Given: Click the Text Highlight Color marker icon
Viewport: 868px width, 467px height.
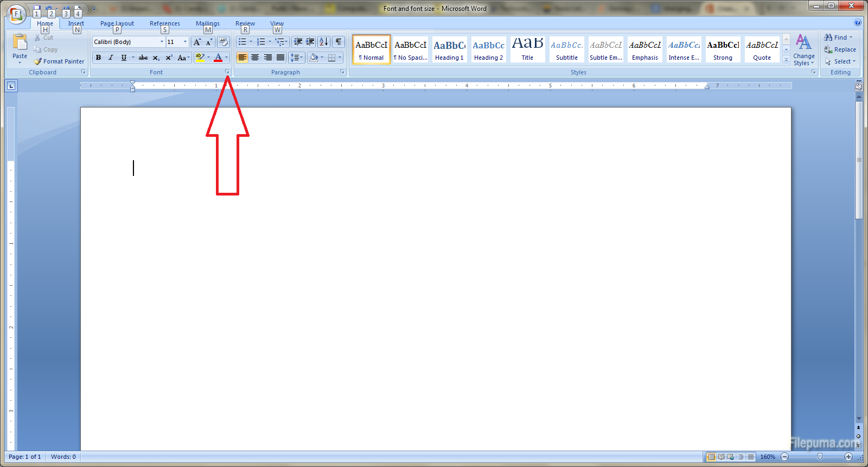Looking at the screenshot, I should pos(200,58).
